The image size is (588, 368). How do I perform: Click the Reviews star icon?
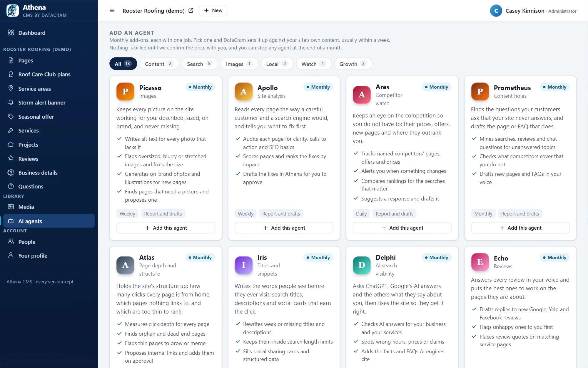pyautogui.click(x=11, y=158)
